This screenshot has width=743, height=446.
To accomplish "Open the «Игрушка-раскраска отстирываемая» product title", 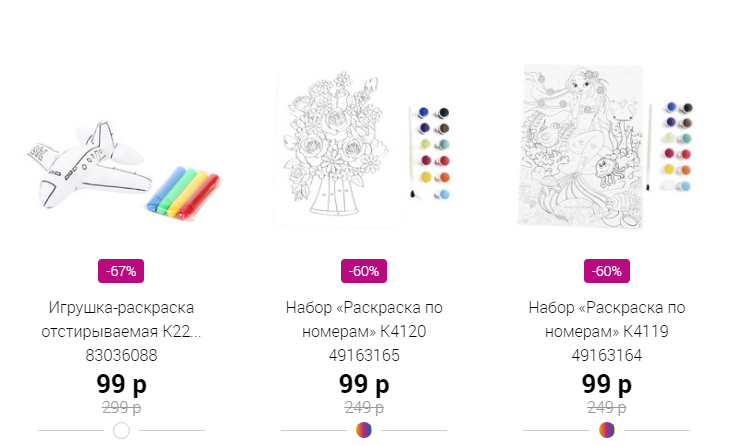I will tap(121, 319).
